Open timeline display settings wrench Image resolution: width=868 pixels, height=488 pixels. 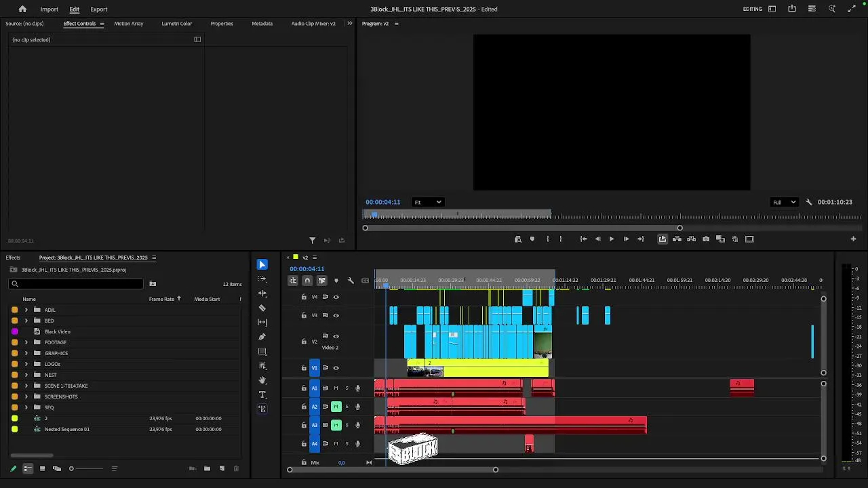click(x=351, y=281)
